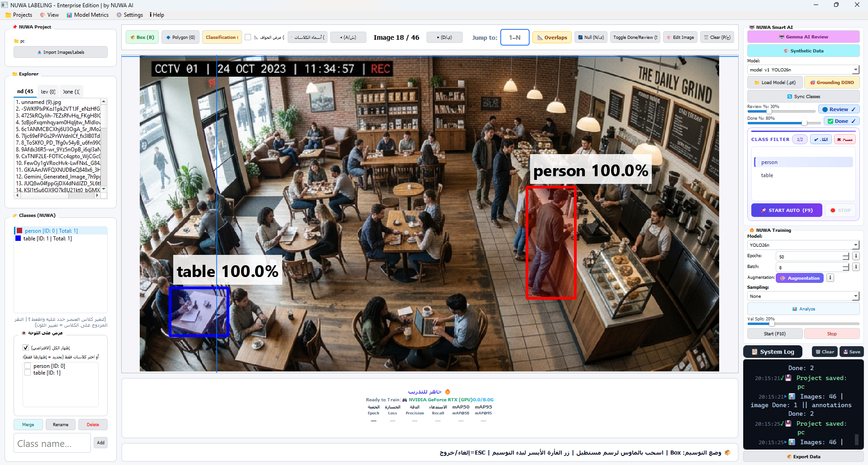Open Synthetic Data generator
Screen dimensions: 868x465
tap(803, 51)
